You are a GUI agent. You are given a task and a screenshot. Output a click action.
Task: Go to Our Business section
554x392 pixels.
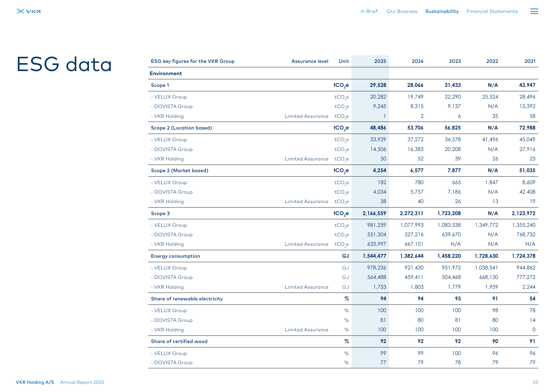point(402,11)
